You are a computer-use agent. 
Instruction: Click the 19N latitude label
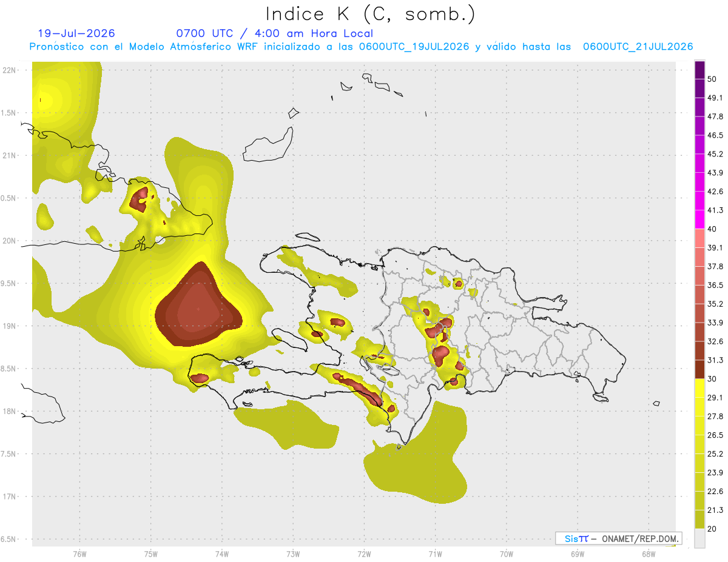point(10,326)
